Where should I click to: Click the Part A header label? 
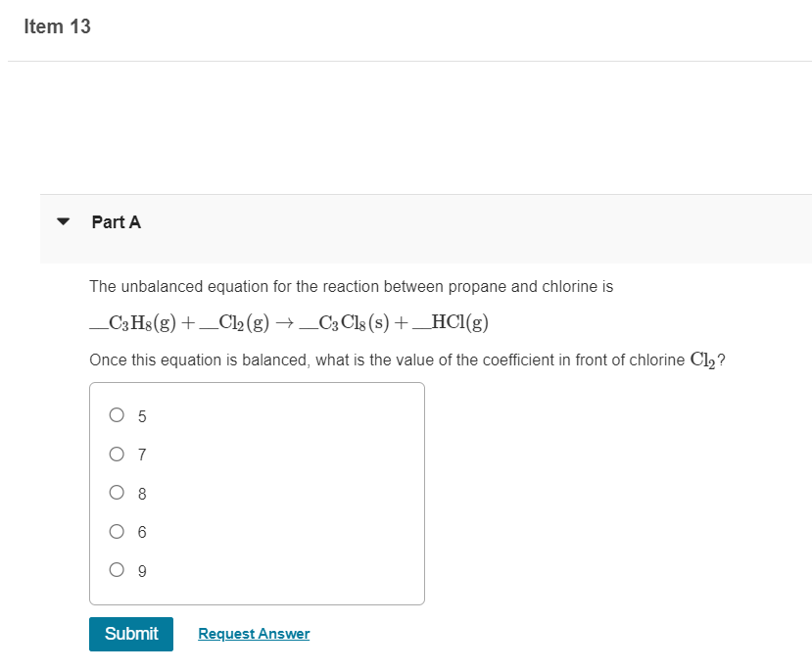[x=116, y=222]
